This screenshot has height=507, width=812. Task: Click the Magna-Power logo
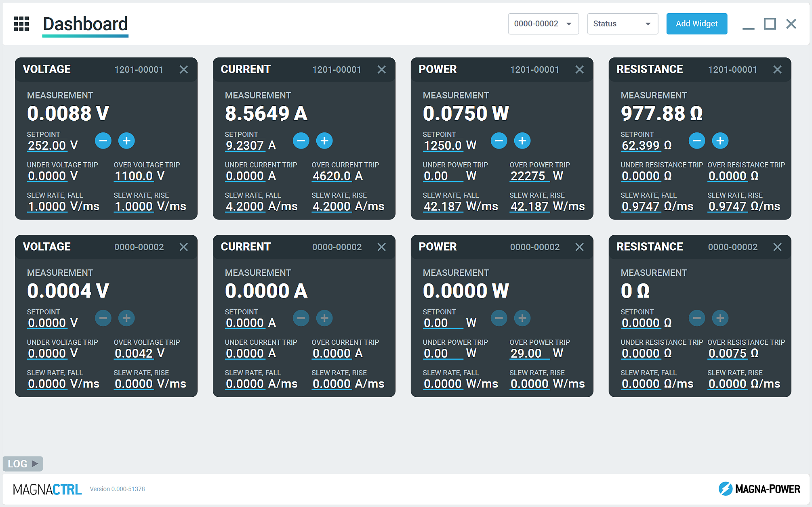(x=759, y=489)
